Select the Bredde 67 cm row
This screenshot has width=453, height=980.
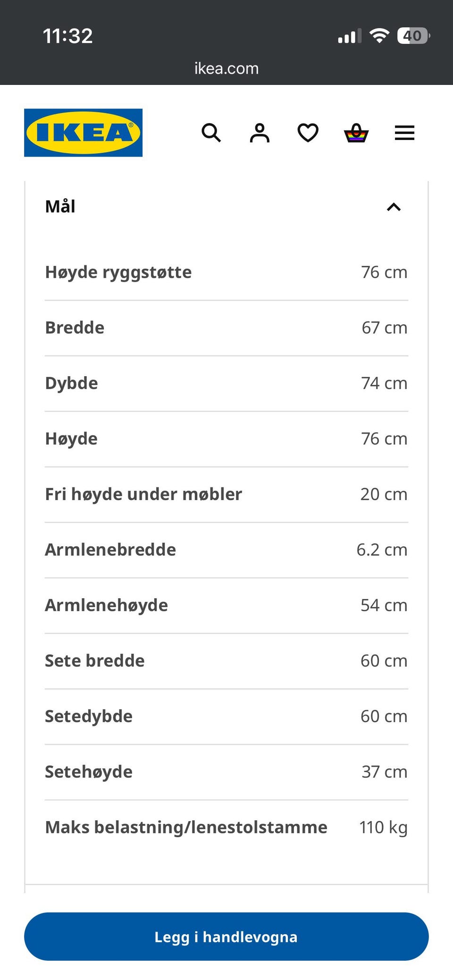click(x=226, y=328)
